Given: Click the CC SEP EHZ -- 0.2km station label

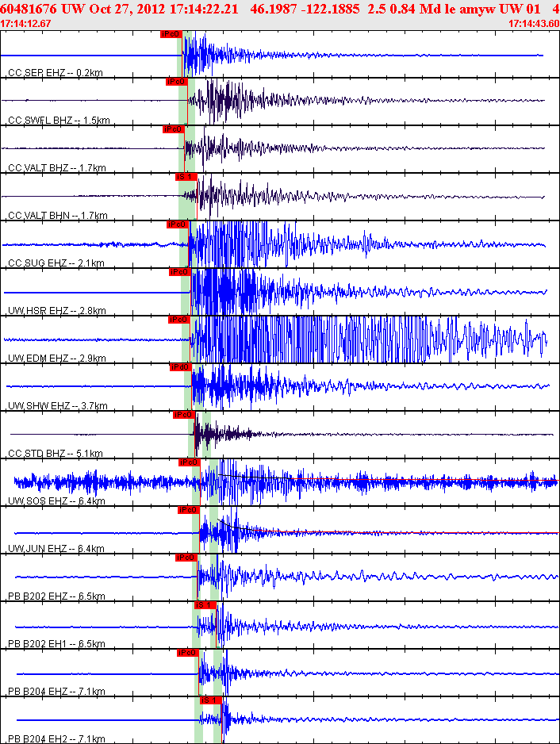Looking at the screenshot, I should (x=56, y=73).
